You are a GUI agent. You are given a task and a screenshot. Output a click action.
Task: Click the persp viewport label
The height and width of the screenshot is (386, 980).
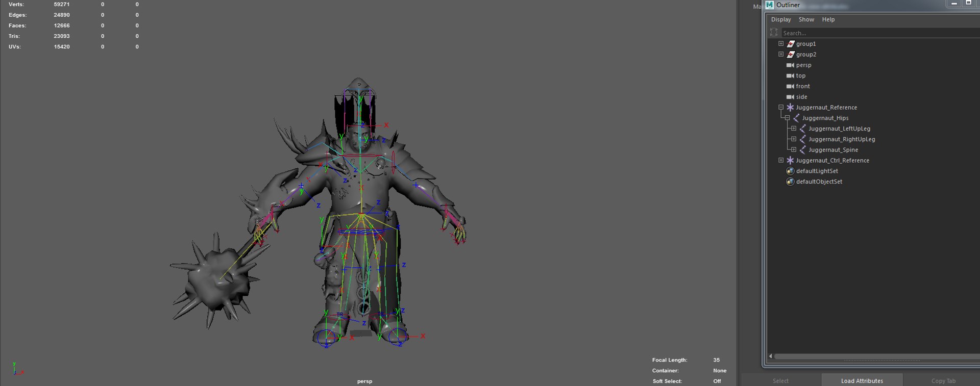(364, 381)
